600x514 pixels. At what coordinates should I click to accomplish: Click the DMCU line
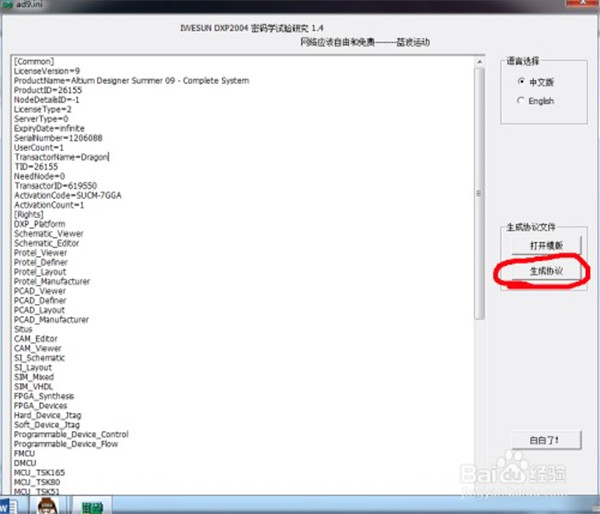[25, 463]
